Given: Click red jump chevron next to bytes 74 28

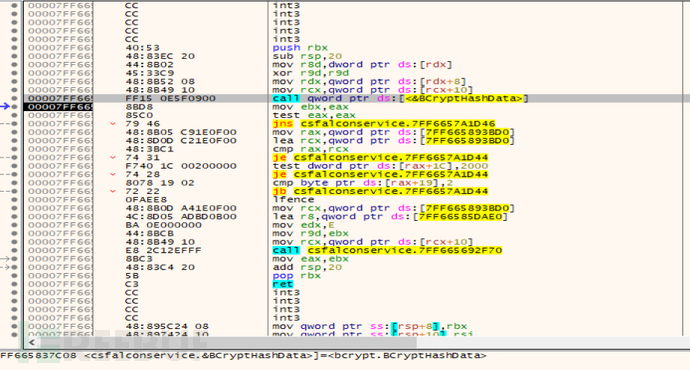Looking at the screenshot, I should 113,174.
